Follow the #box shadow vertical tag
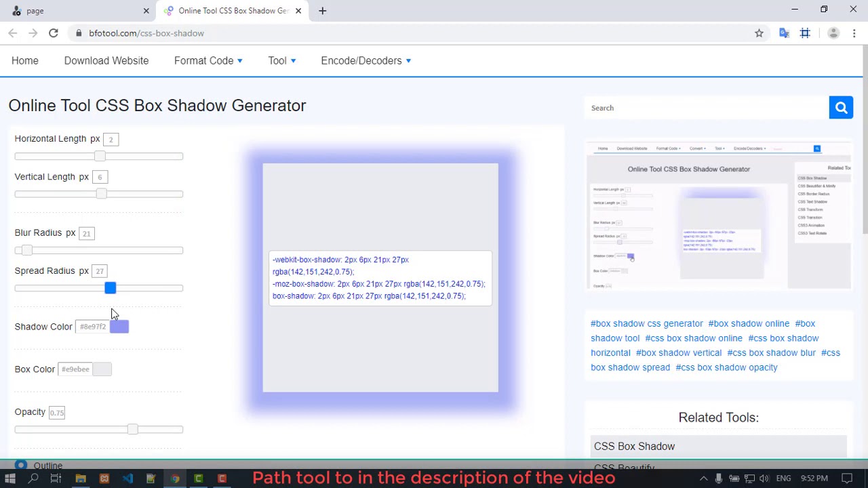The width and height of the screenshot is (868, 488). pyautogui.click(x=679, y=353)
